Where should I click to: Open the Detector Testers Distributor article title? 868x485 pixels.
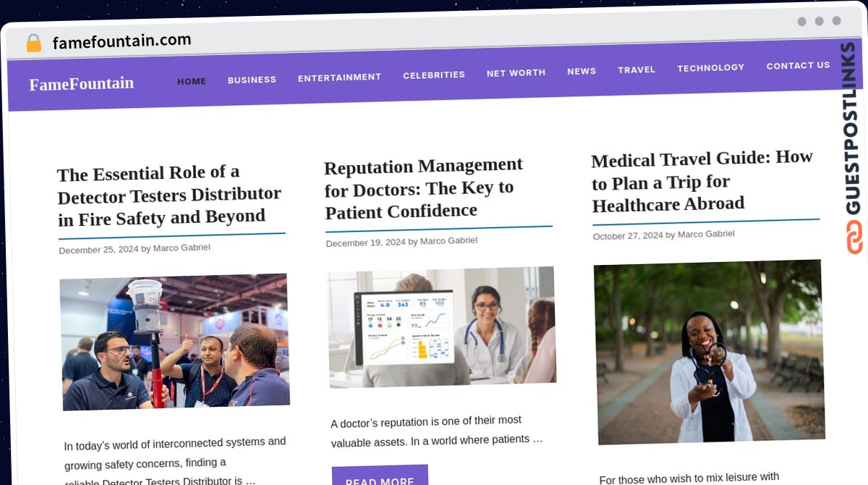(x=169, y=195)
